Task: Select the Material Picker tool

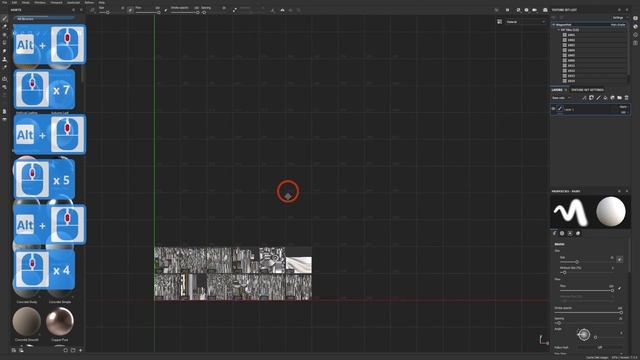Action: click(x=4, y=67)
